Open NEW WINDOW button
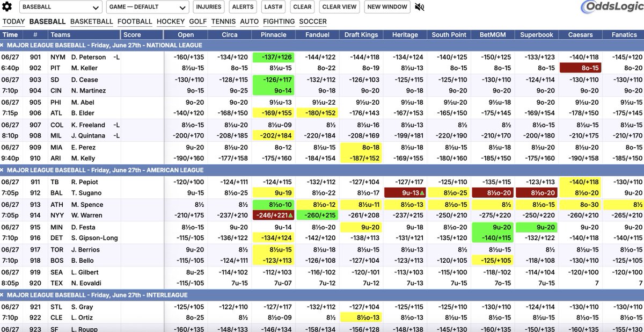The width and height of the screenshot is (644, 332). pyautogui.click(x=387, y=7)
